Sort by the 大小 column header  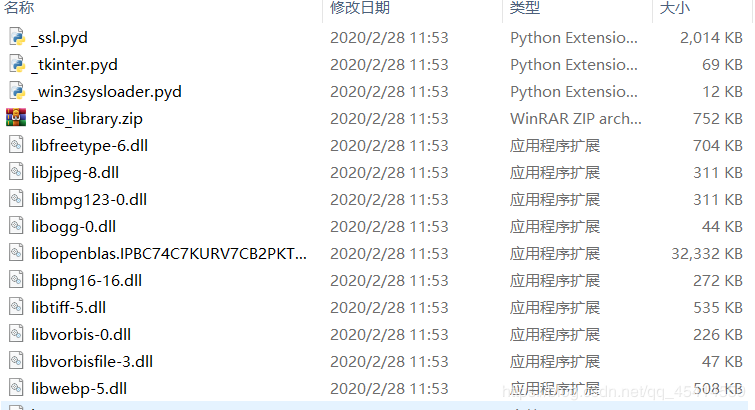tap(674, 9)
